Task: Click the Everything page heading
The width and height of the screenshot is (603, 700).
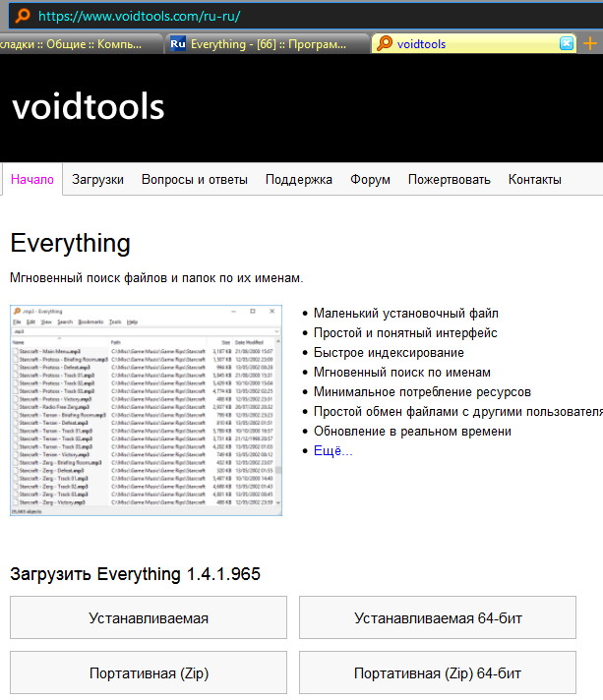Action: point(70,243)
